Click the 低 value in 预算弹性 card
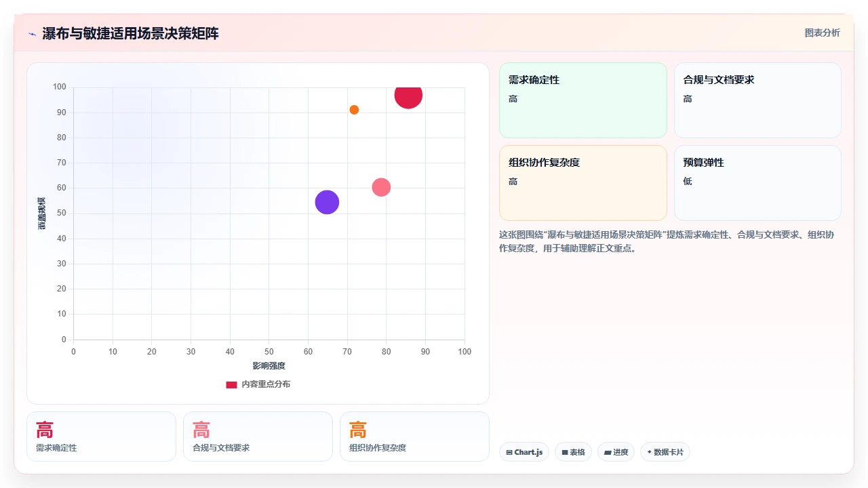The width and height of the screenshot is (868, 488). pos(688,181)
